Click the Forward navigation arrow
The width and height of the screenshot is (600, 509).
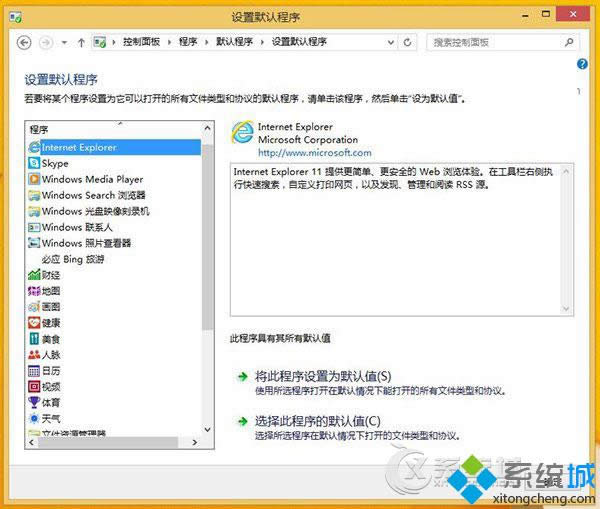46,42
